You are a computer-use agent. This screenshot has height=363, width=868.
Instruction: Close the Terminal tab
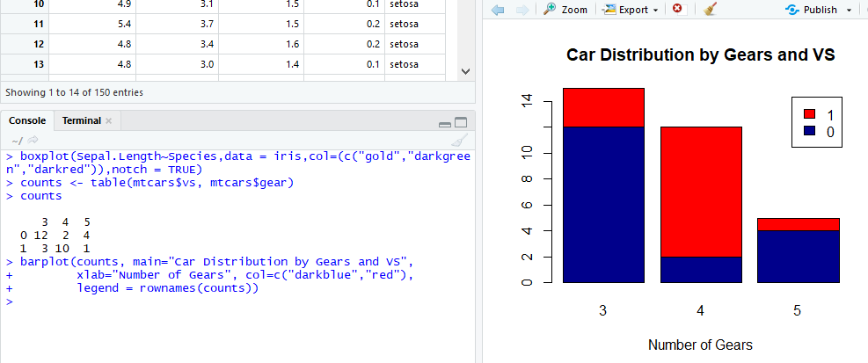[x=108, y=120]
